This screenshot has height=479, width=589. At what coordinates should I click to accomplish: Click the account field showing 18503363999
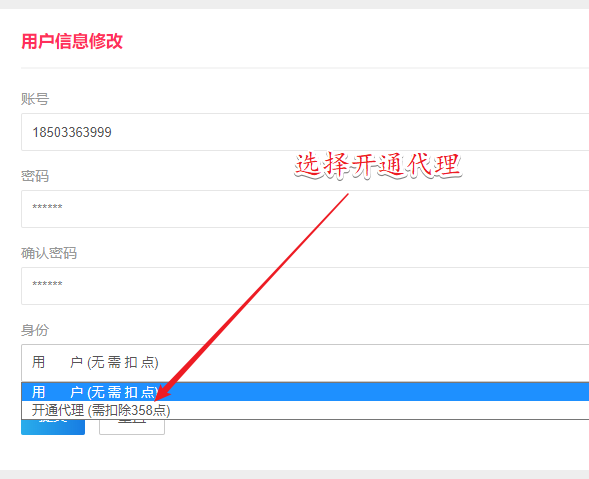point(305,132)
